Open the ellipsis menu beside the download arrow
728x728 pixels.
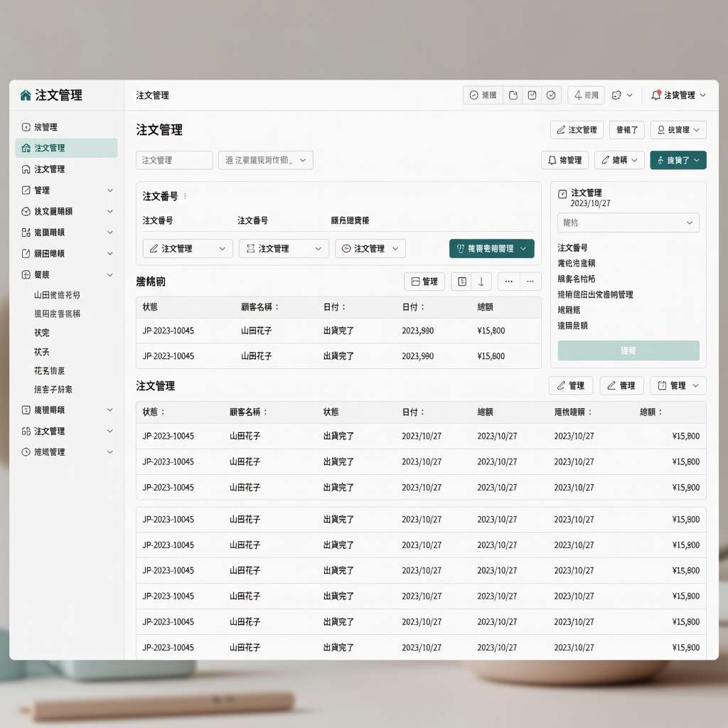click(509, 282)
